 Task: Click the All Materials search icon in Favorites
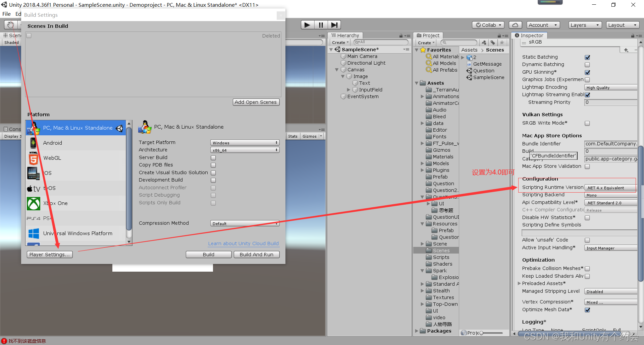[x=429, y=57]
